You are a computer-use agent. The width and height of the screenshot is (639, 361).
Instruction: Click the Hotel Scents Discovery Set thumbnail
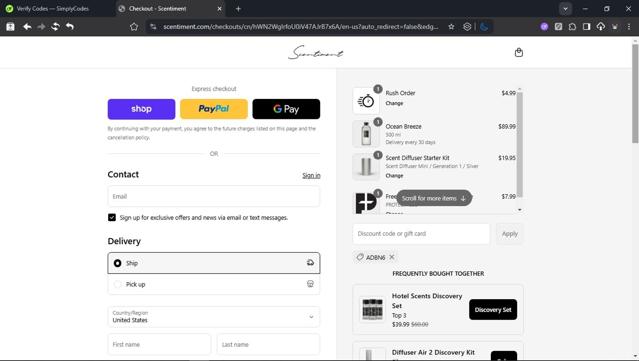coord(372,309)
